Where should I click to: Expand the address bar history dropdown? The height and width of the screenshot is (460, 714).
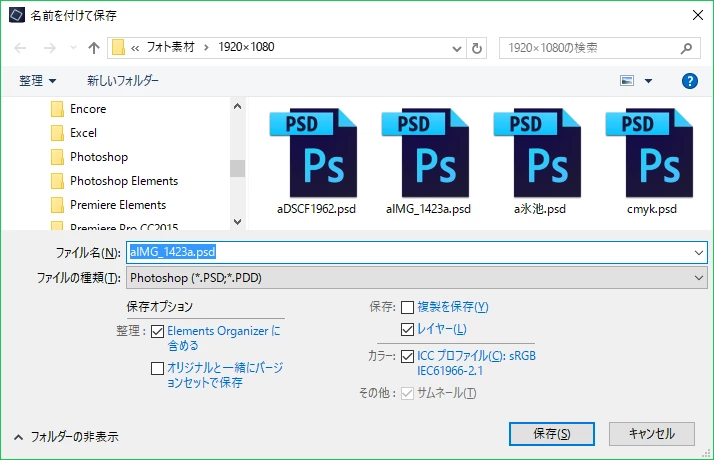[456, 48]
